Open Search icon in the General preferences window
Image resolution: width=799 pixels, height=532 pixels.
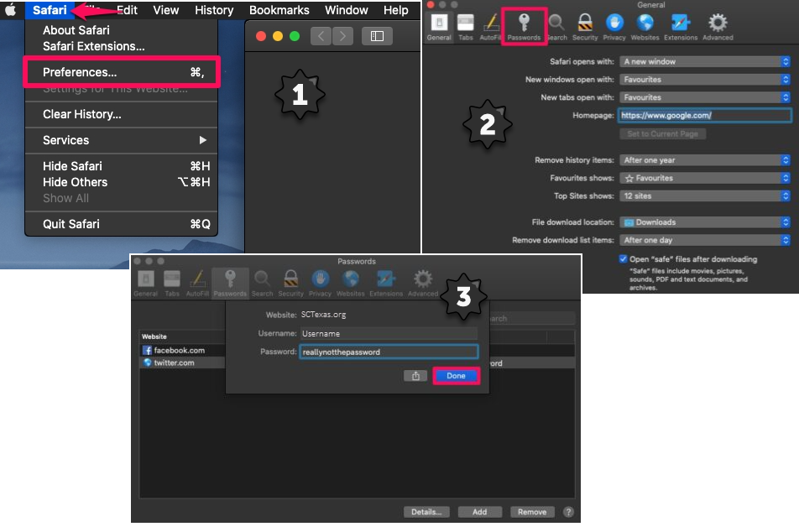click(x=556, y=27)
